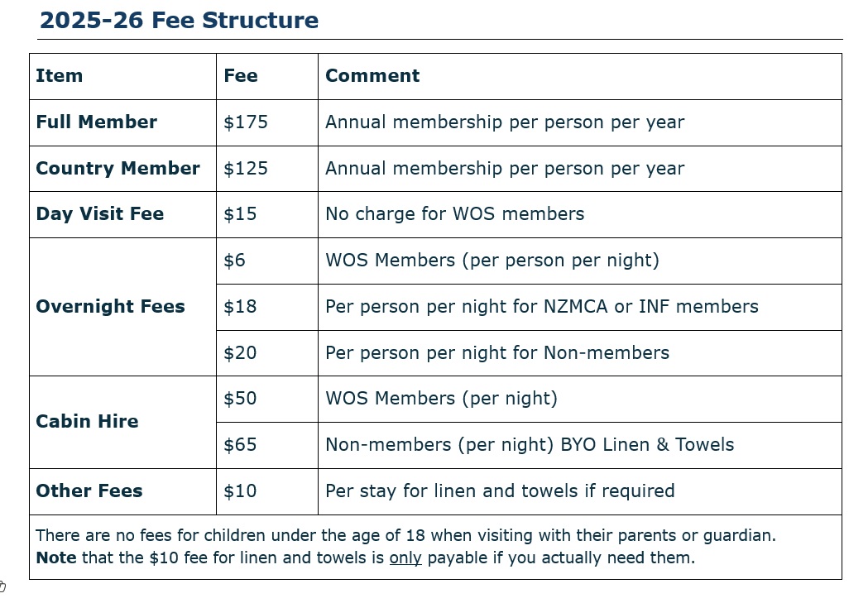
Task: Click the "2025-26 Fee Structure" heading
Action: click(x=179, y=21)
